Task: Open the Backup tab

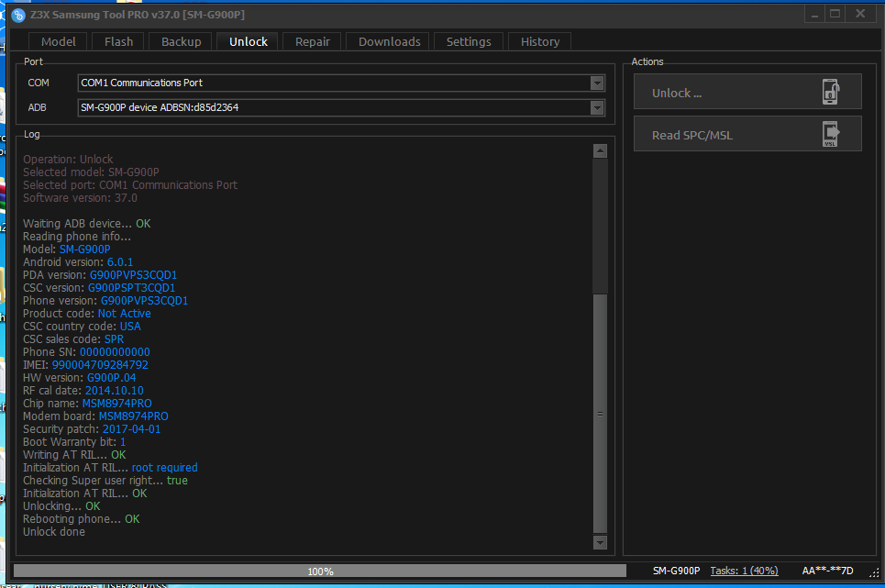Action: (182, 42)
